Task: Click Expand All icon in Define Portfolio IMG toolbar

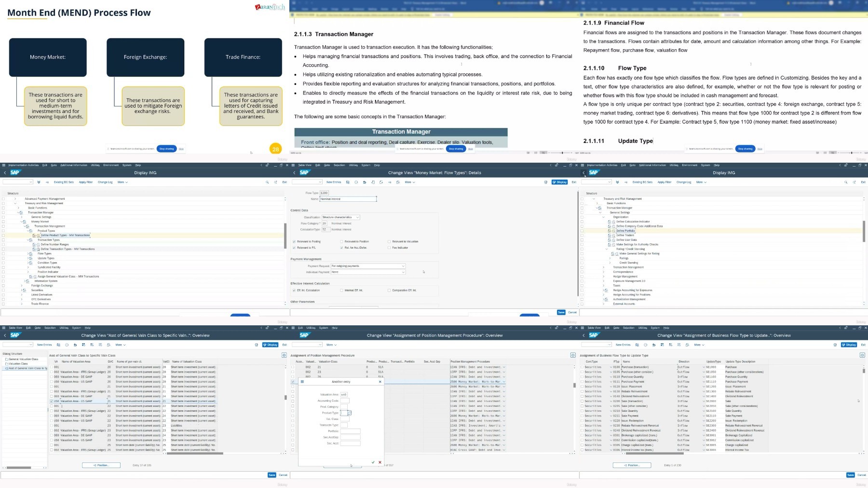Action: tap(617, 182)
